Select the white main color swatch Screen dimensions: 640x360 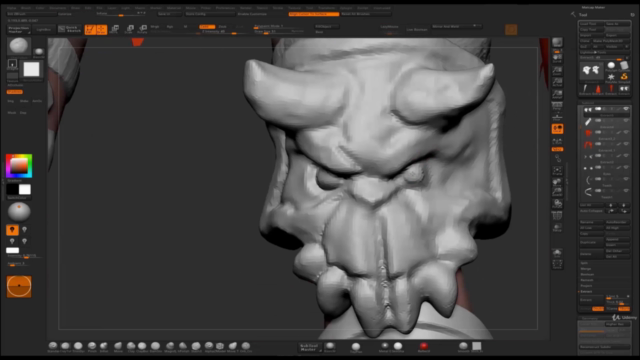25,189
